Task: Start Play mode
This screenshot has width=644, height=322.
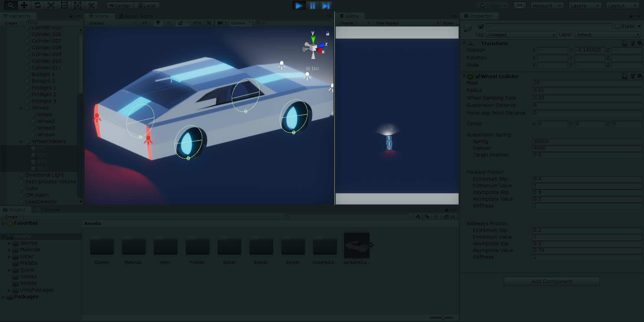Action: [x=299, y=5]
